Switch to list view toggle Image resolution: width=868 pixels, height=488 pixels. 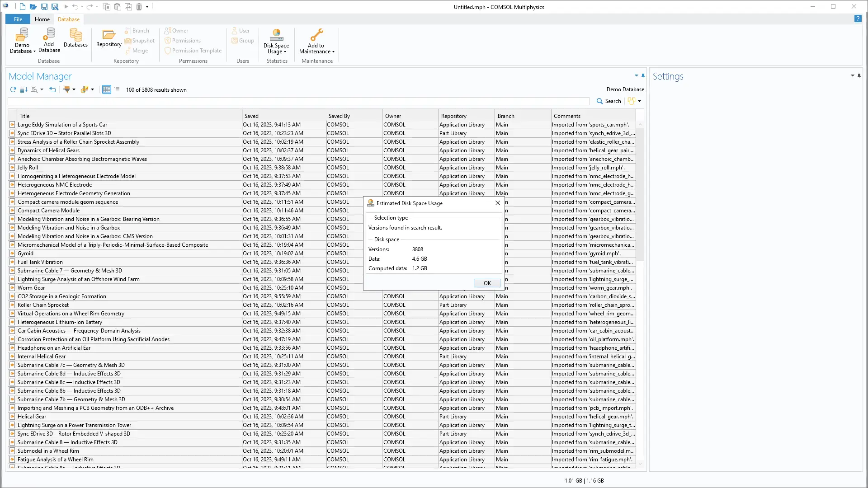117,89
